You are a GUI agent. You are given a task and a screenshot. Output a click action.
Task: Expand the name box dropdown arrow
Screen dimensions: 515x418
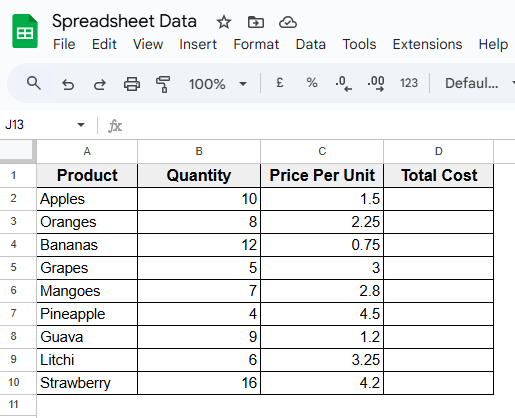coord(81,125)
